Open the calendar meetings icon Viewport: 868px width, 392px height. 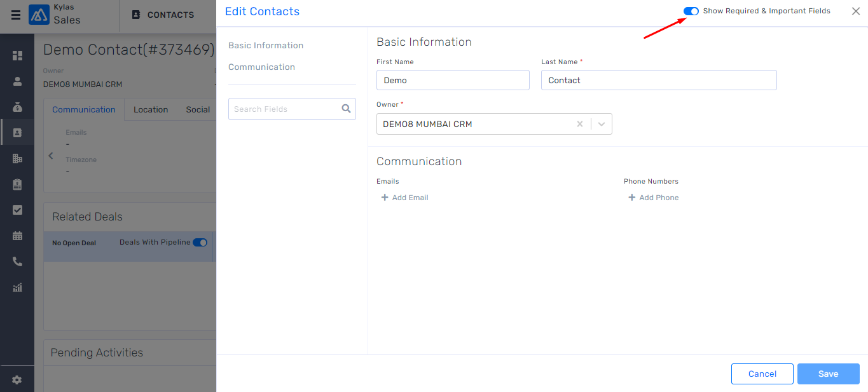click(x=17, y=236)
